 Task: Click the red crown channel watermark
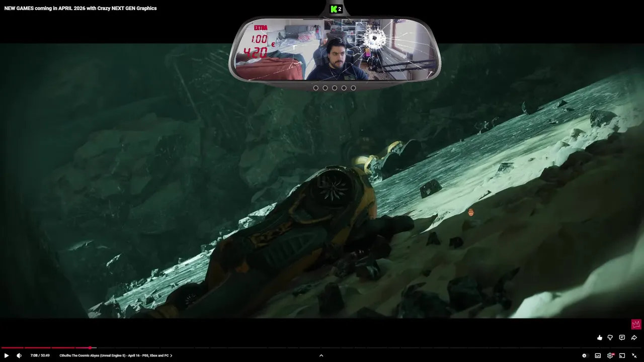636,324
